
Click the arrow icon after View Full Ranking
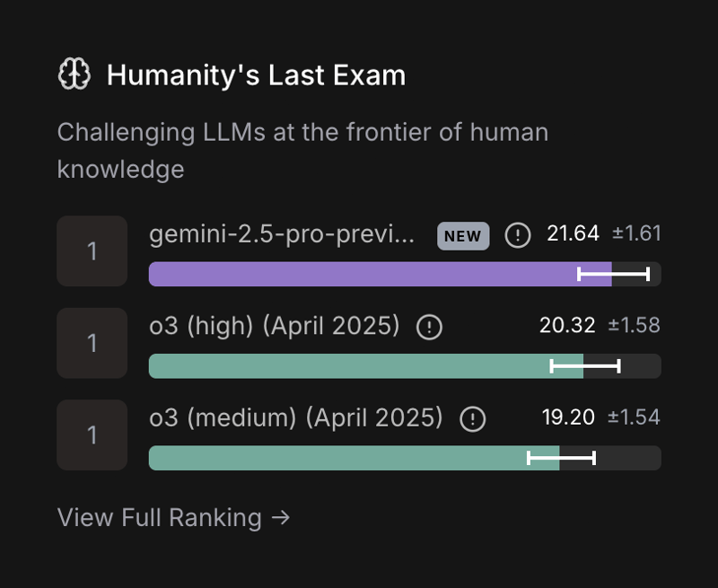[x=282, y=517]
